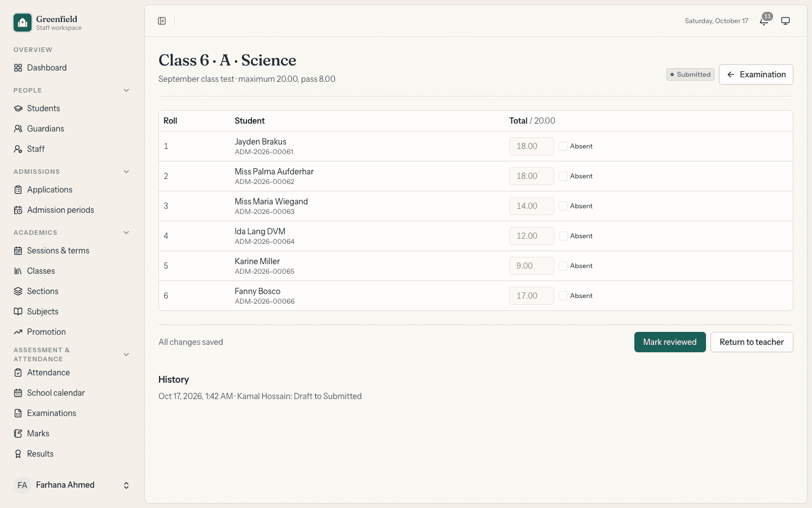
Task: Open Results page
Action: click(72, 454)
